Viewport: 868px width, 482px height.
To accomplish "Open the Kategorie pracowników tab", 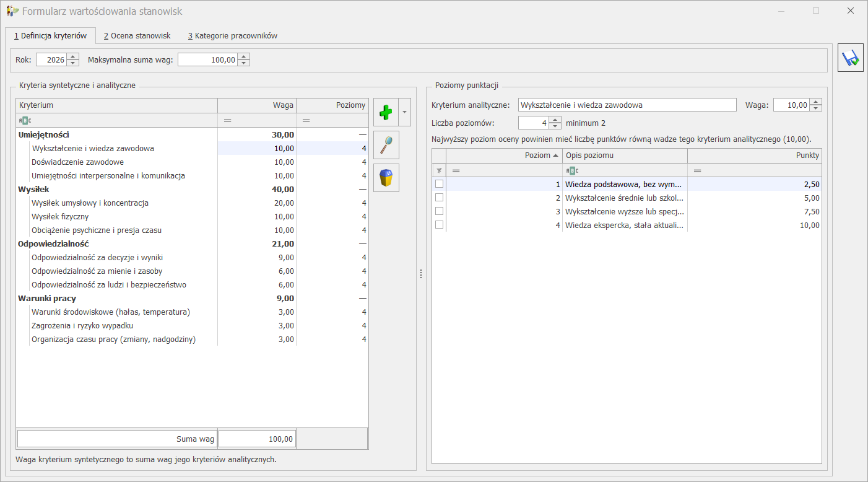I will coord(233,36).
